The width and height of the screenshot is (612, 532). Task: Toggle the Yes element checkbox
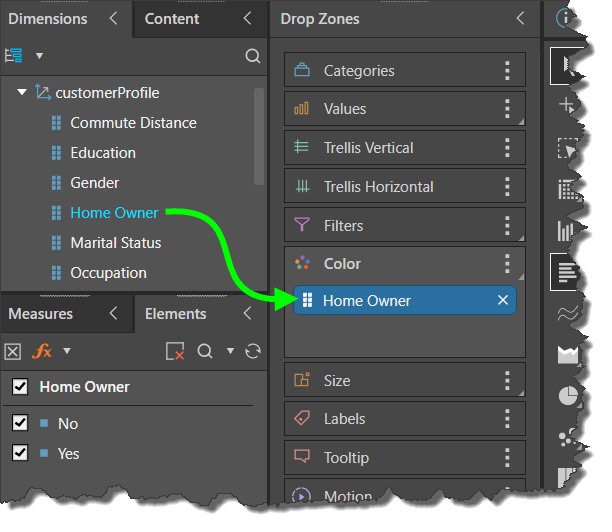coord(20,453)
